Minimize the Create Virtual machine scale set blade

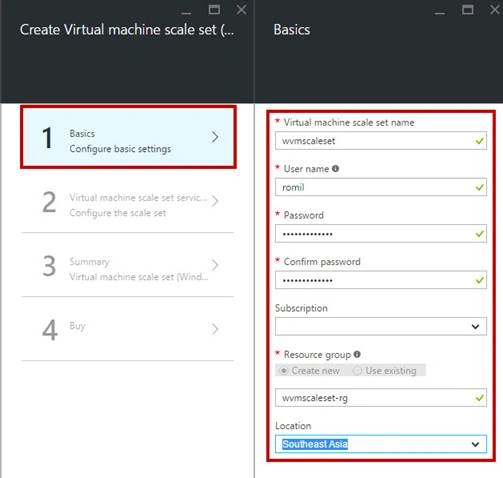pos(186,11)
